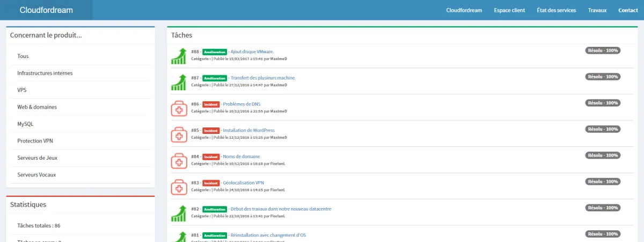Screen dimensions: 644x242
Task: Open the Travaux navigation item
Action: tap(597, 10)
